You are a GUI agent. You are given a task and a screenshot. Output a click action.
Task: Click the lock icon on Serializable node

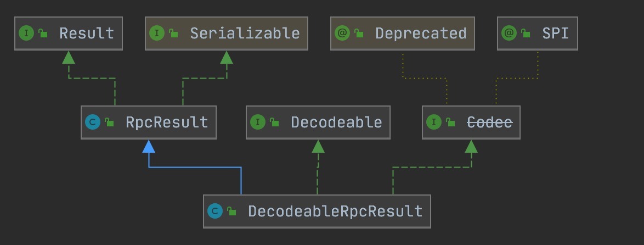pos(173,34)
